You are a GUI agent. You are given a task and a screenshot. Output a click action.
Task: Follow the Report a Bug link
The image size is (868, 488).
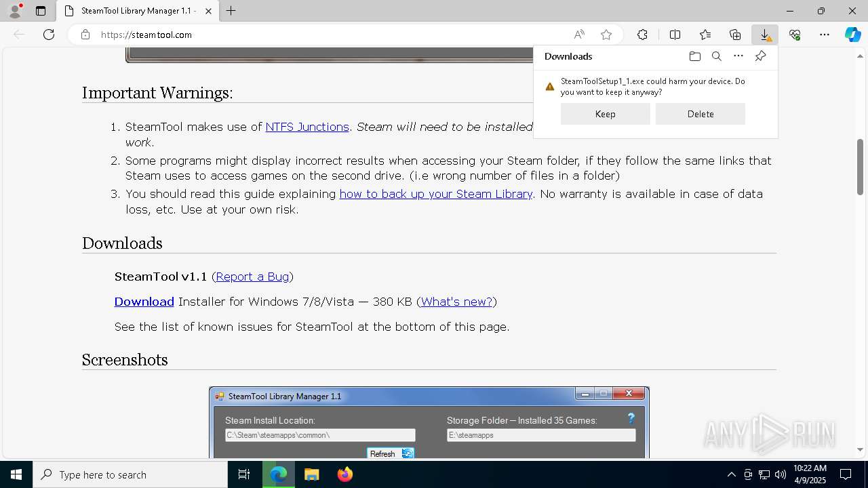point(252,277)
